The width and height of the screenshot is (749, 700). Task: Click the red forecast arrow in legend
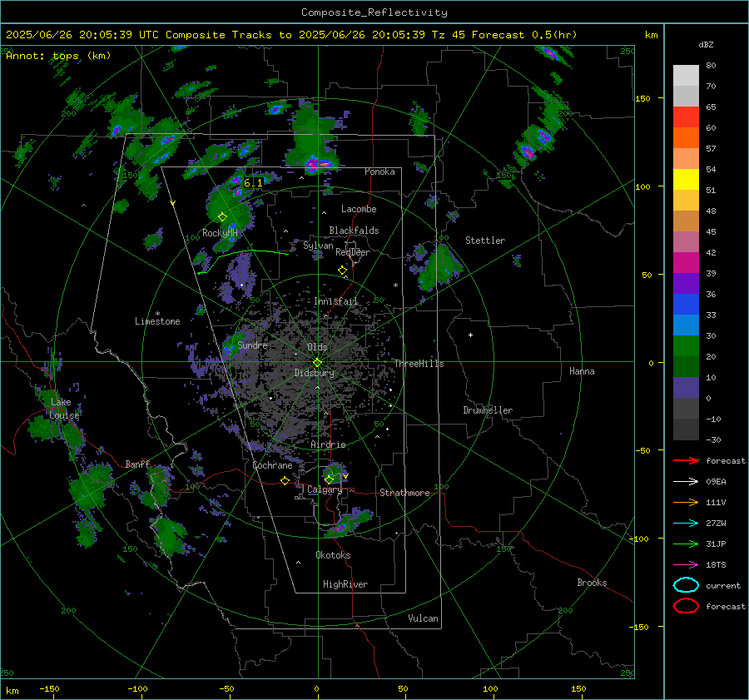pos(686,460)
